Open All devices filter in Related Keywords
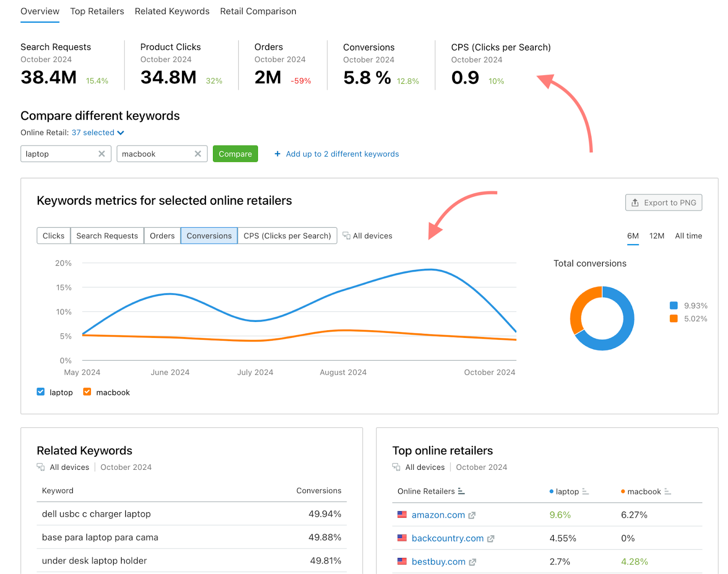Screen dimensions: 728x574 63,467
